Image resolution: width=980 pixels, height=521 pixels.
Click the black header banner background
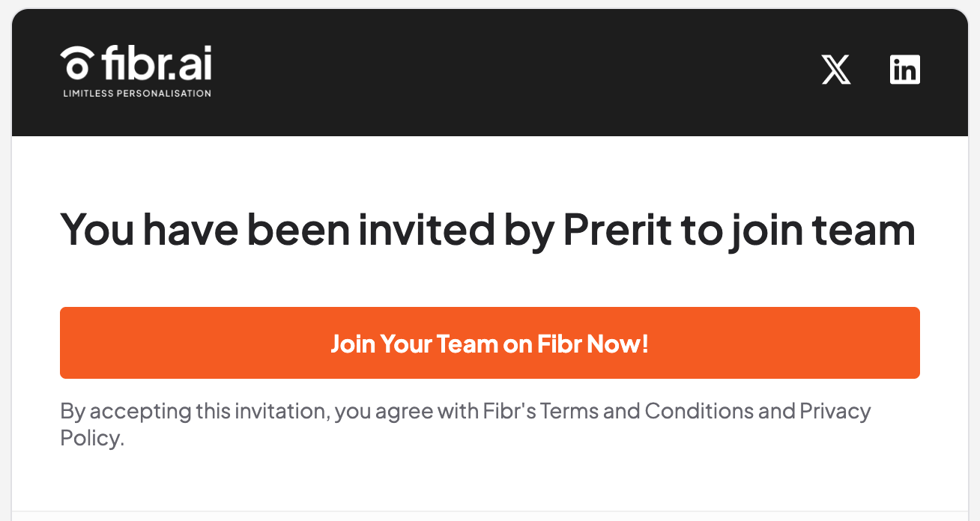point(490,73)
